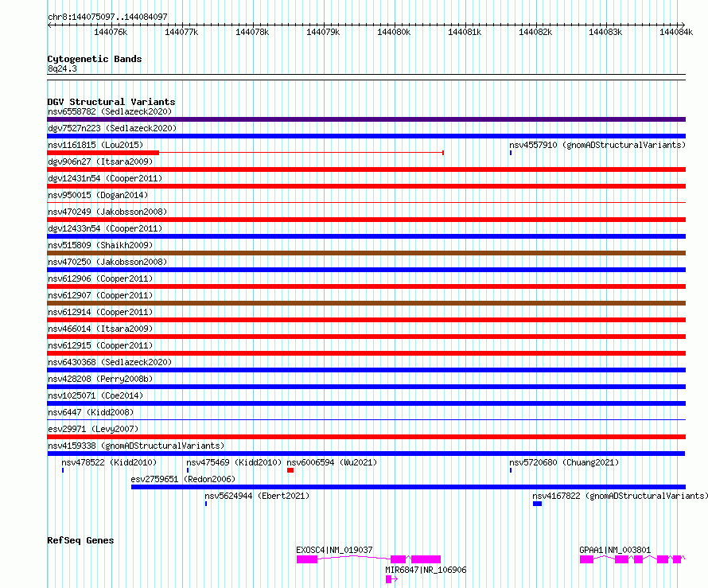Select nsv470250 (Jakobsson2008) label

(x=107, y=262)
